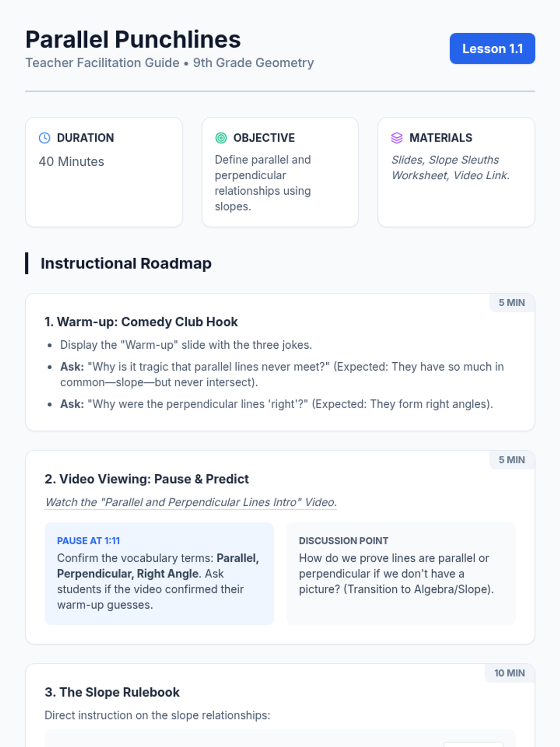The image size is (560, 747).
Task: Click the target icon beside Objective
Action: point(221,138)
